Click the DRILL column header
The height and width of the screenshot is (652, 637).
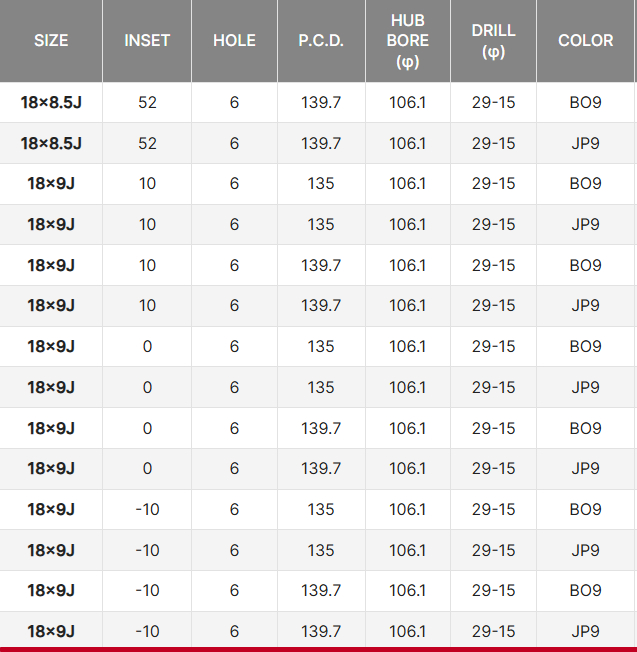493,41
